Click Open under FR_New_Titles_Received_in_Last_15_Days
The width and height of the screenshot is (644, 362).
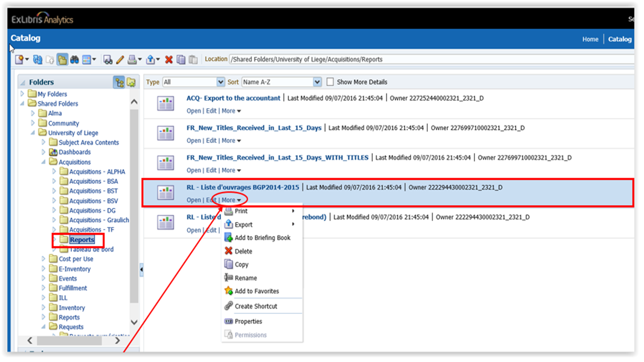(x=194, y=140)
